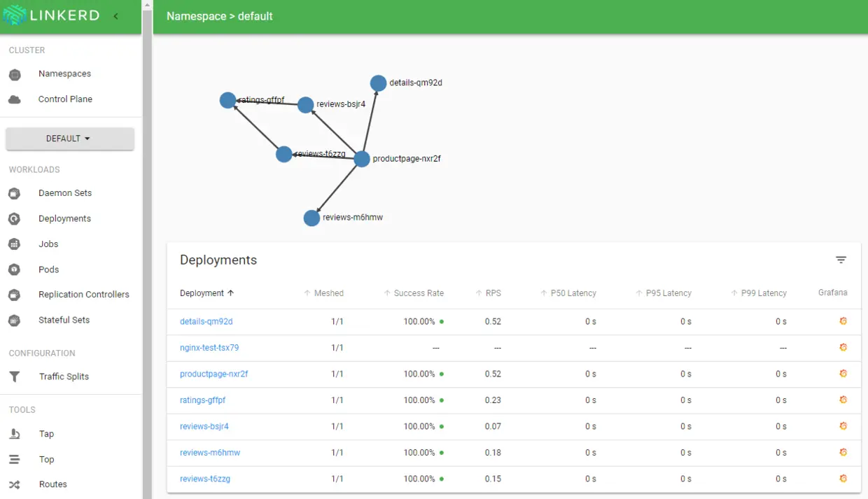Click the reviews-t6zzg graph node
Viewport: 868px width, 499px height.
coord(283,154)
